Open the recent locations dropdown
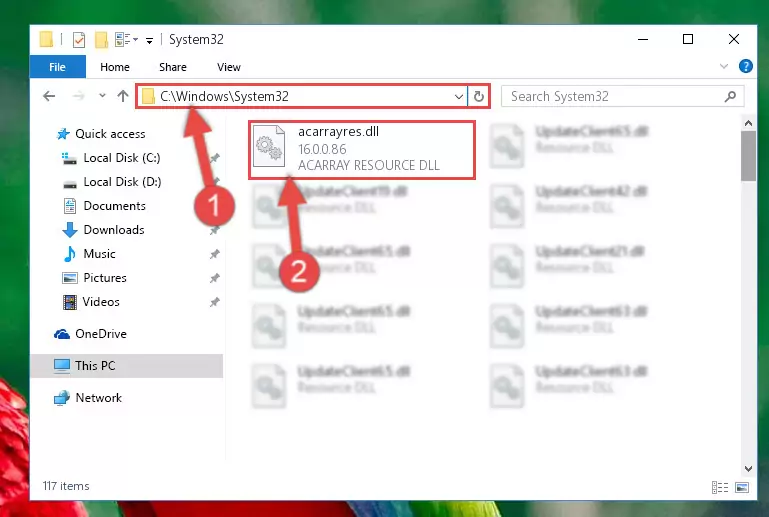Screen dimensions: 769x517 (102, 96)
